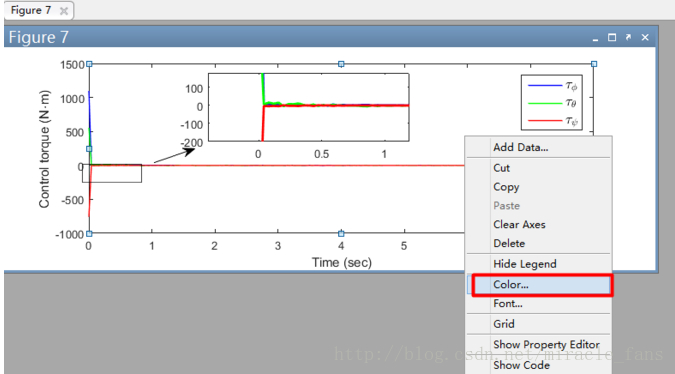Select the Figure 7 tab
The width and height of the screenshot is (675, 374).
click(x=31, y=10)
